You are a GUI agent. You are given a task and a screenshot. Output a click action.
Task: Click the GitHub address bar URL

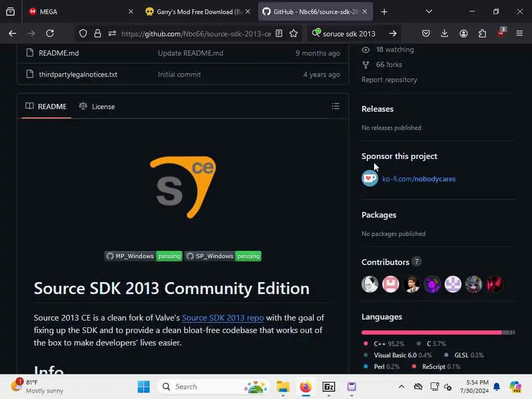196,34
